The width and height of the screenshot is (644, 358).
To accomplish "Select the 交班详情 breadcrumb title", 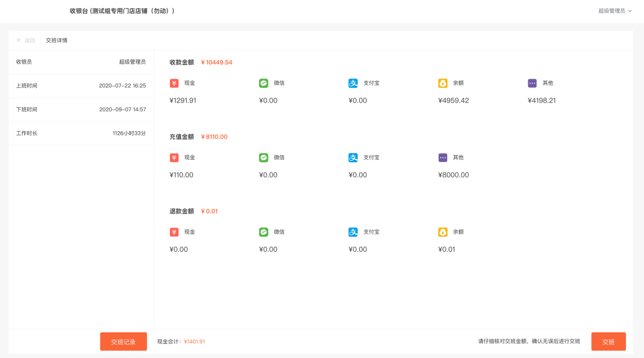I will coord(56,40).
